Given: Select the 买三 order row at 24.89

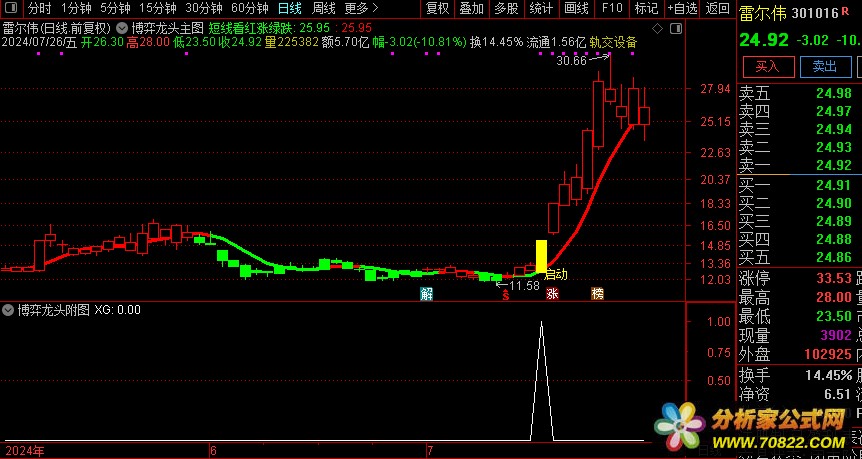Looking at the screenshot, I should coord(799,222).
